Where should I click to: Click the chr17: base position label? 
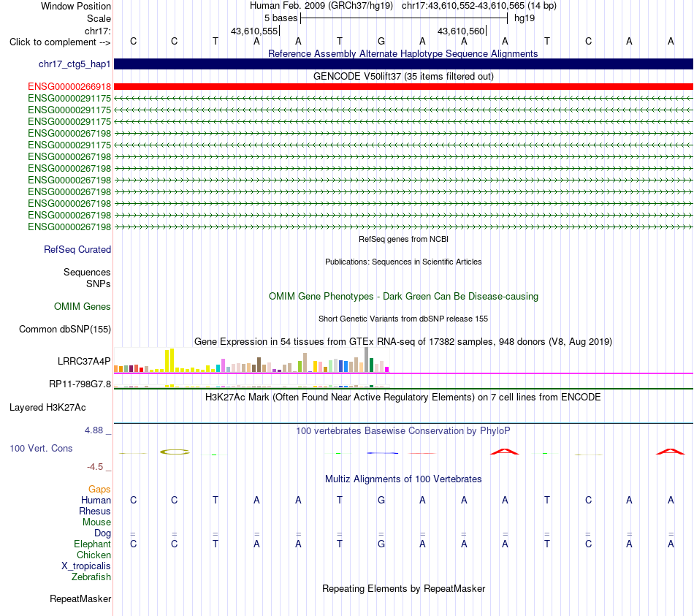tap(97, 31)
